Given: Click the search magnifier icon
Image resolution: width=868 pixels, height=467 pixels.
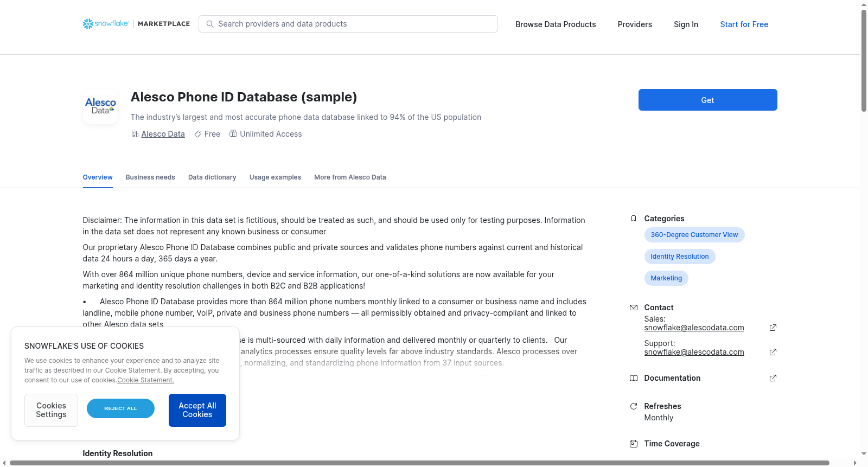Looking at the screenshot, I should [210, 24].
